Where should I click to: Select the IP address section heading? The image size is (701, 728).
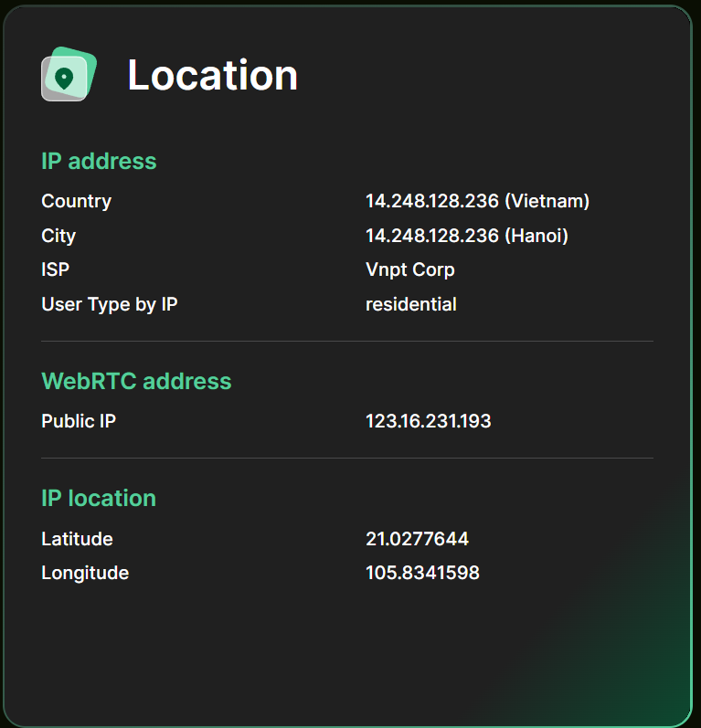(99, 161)
